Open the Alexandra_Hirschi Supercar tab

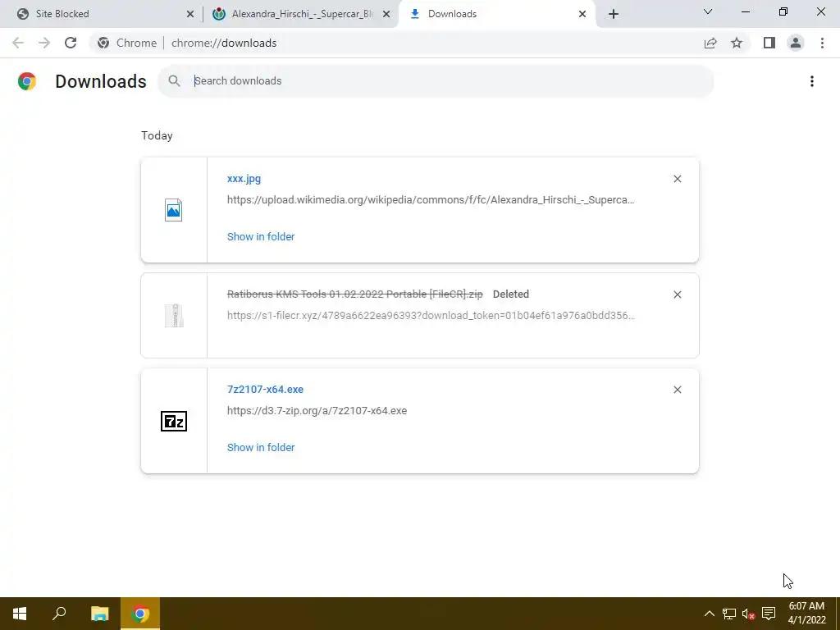[x=300, y=14]
